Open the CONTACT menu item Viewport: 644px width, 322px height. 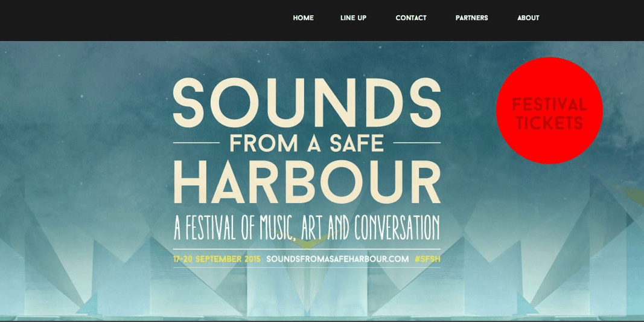410,18
